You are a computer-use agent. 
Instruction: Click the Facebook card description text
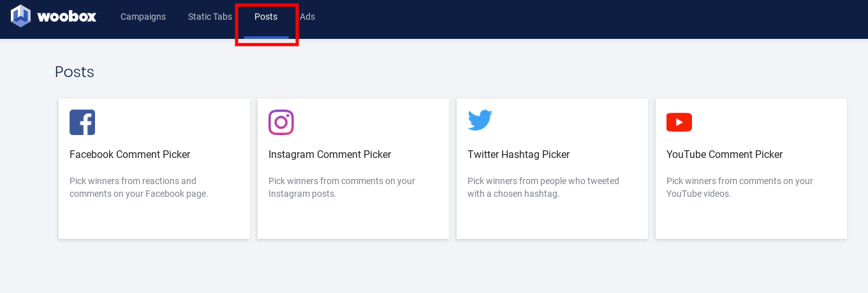(139, 187)
